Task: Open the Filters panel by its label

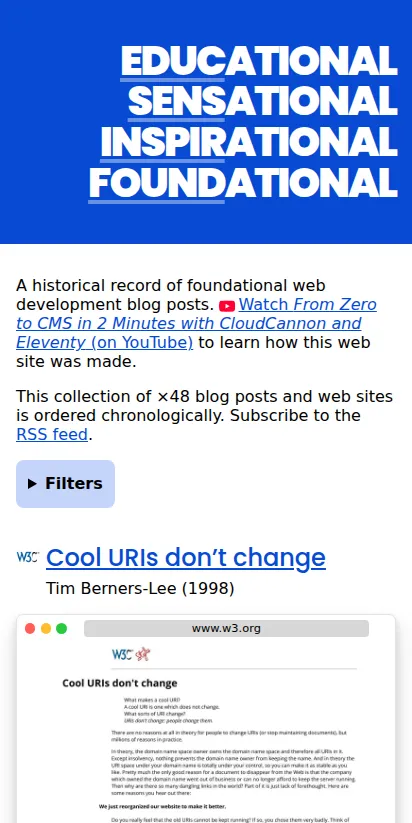Action: [x=73, y=483]
